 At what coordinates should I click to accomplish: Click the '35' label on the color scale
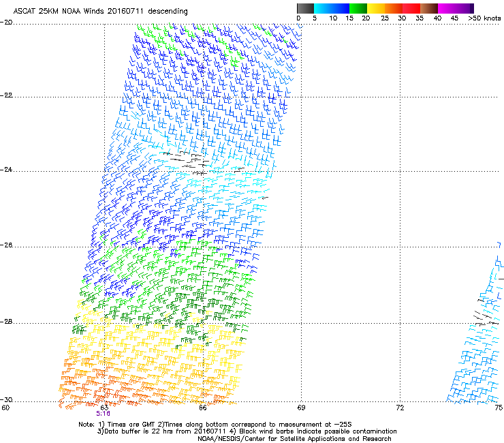pyautogui.click(x=420, y=18)
